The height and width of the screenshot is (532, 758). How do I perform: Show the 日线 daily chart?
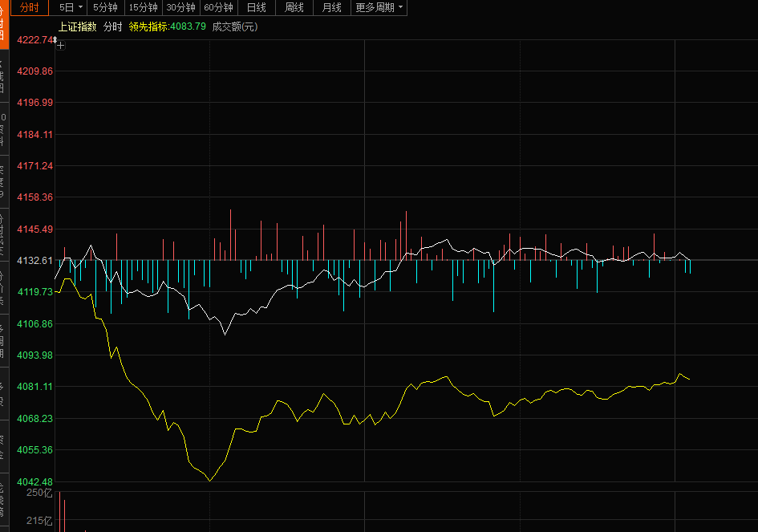(257, 7)
